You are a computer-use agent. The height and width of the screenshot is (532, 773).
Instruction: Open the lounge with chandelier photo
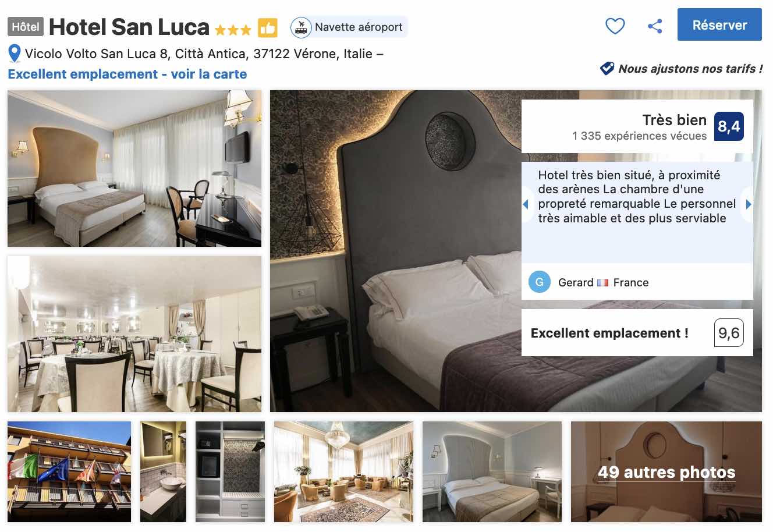click(x=343, y=471)
